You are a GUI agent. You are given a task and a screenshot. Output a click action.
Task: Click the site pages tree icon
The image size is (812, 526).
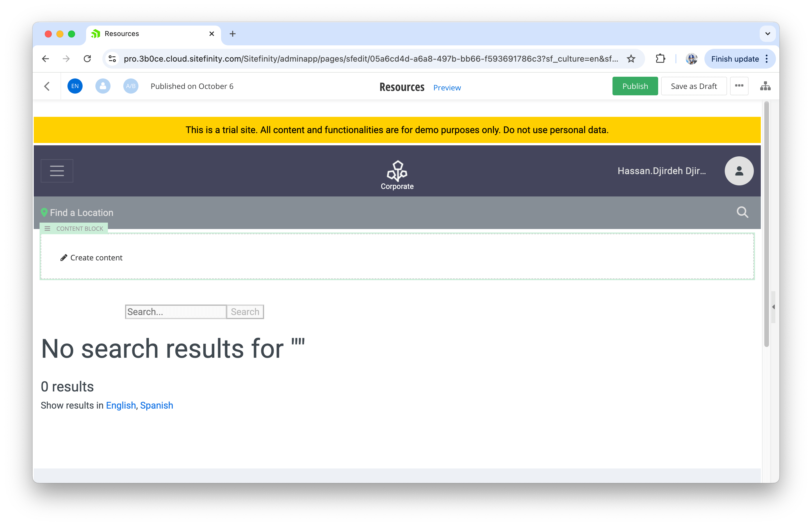[765, 86]
